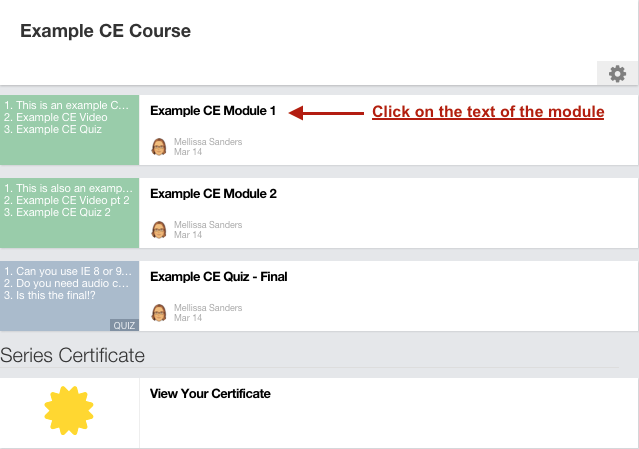Click the author avatar under Quiz Final
The image size is (639, 449).
159,313
